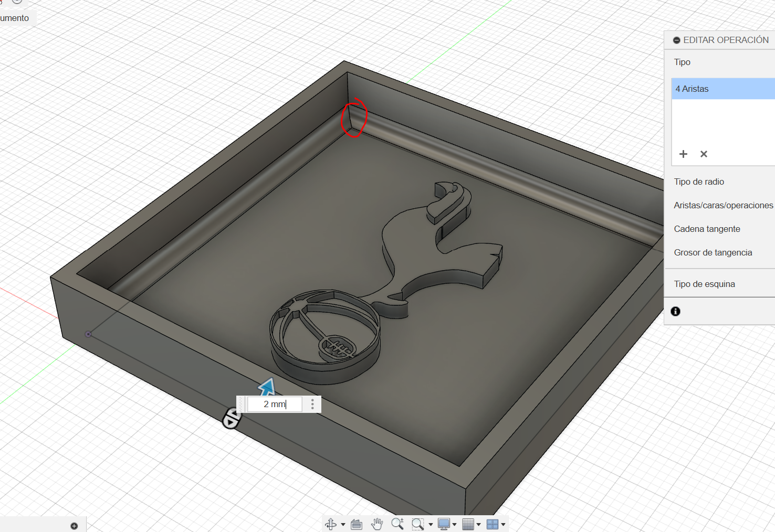775x532 pixels.
Task: Collapse the EDITAR OPERACIÓN dialog
Action: pos(677,40)
